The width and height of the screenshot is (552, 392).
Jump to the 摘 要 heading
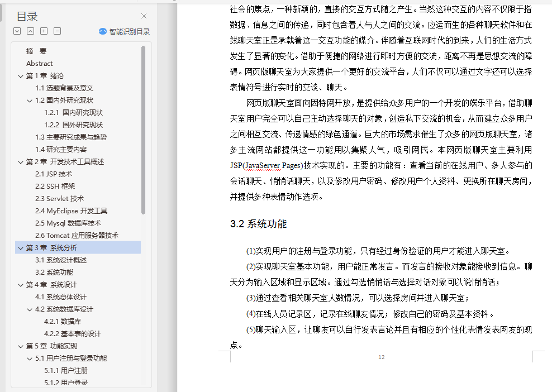tap(36, 51)
